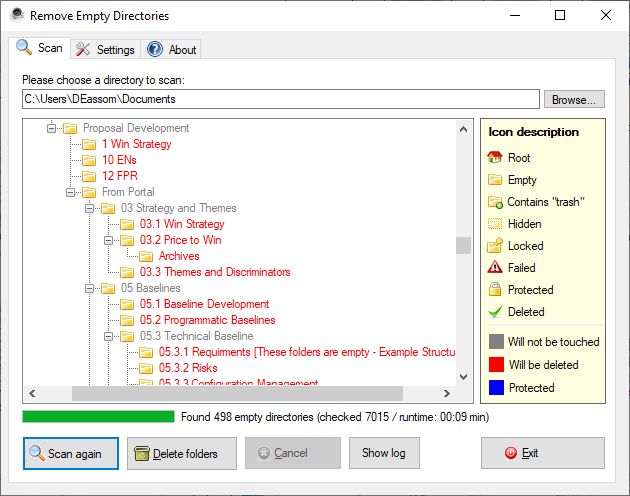Click the green scan progress bar

(98, 417)
